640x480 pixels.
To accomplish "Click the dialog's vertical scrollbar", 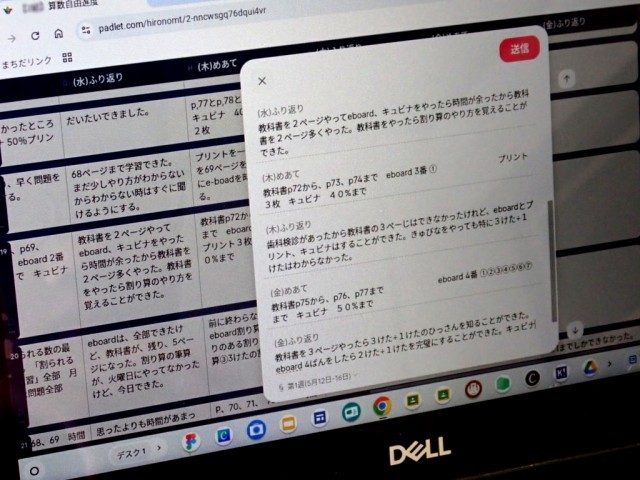I will pyautogui.click(x=552, y=259).
